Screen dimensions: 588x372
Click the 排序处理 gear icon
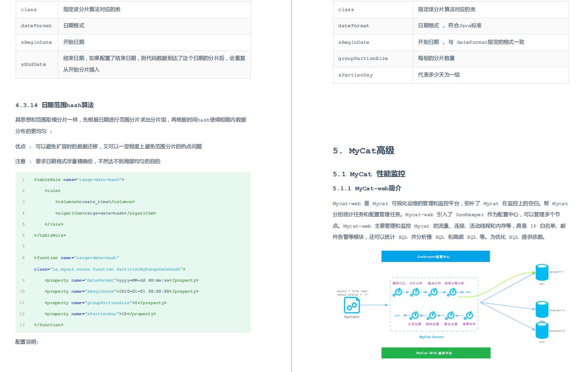433,316
